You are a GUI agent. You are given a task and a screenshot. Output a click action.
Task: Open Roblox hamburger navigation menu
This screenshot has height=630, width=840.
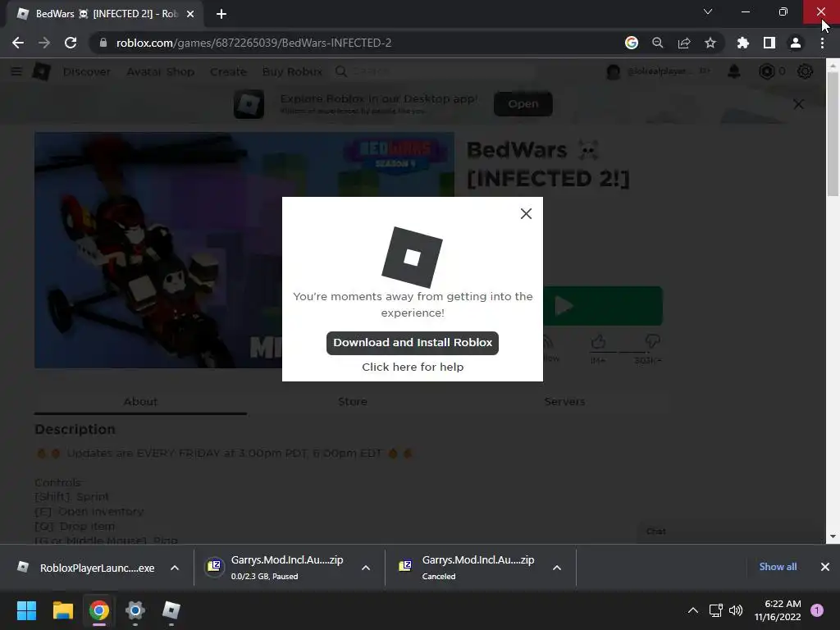tap(16, 71)
